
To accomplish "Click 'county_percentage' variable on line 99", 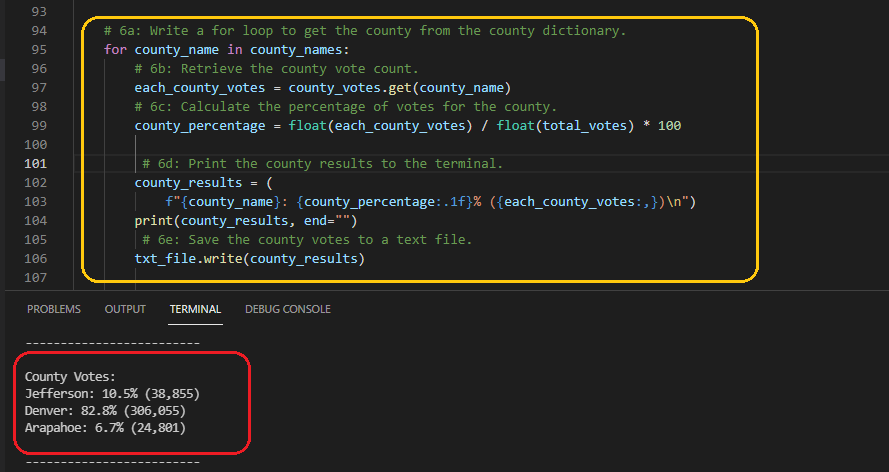I will tap(200, 126).
